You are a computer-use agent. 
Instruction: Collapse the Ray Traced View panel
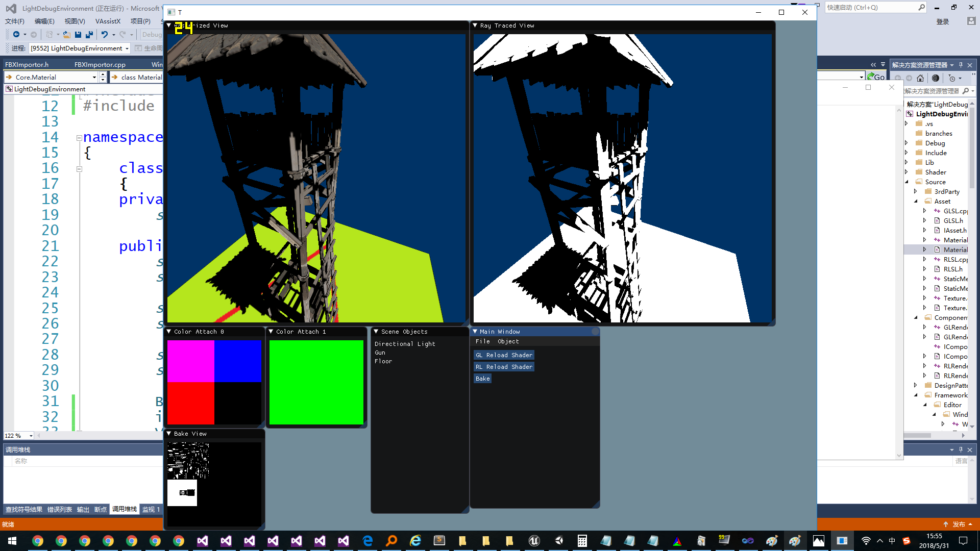coord(475,26)
